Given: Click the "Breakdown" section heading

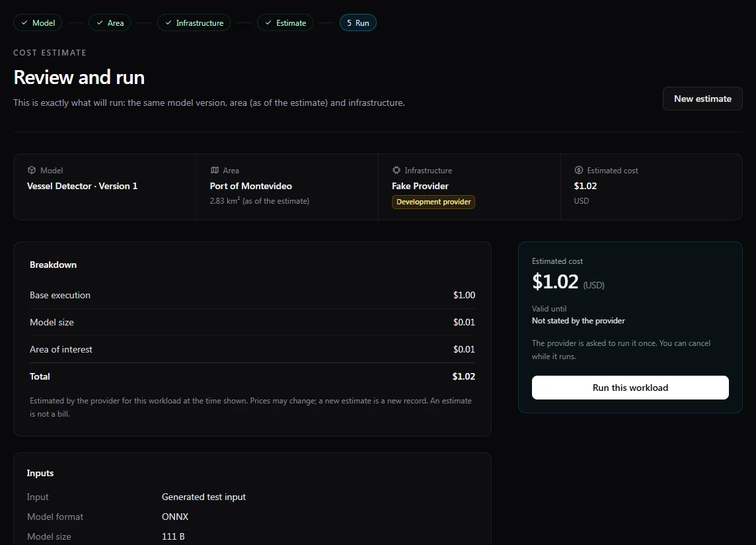Looking at the screenshot, I should pyautogui.click(x=53, y=265).
